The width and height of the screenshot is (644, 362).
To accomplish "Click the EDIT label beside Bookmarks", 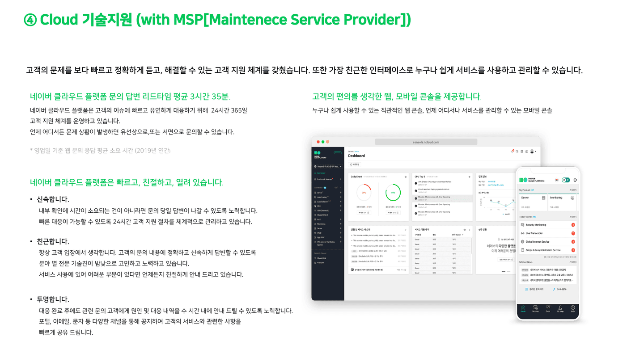I will click(x=336, y=188).
